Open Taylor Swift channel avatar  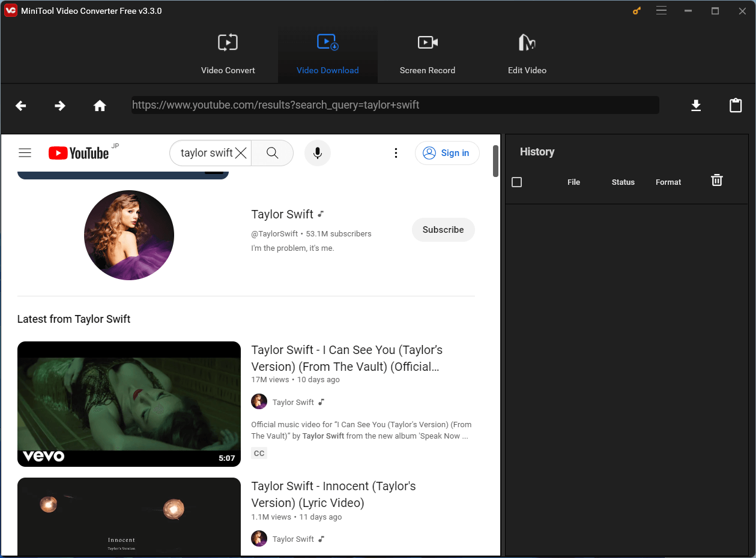point(129,235)
